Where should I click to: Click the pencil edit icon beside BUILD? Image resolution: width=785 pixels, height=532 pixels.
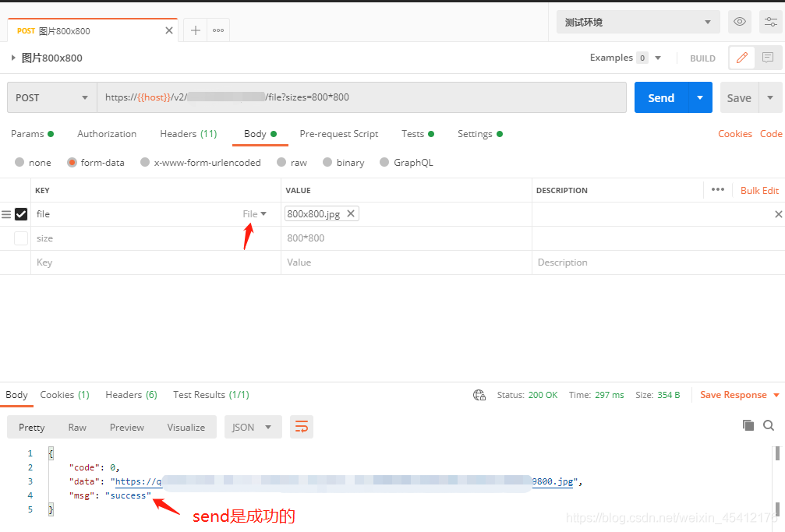point(742,58)
